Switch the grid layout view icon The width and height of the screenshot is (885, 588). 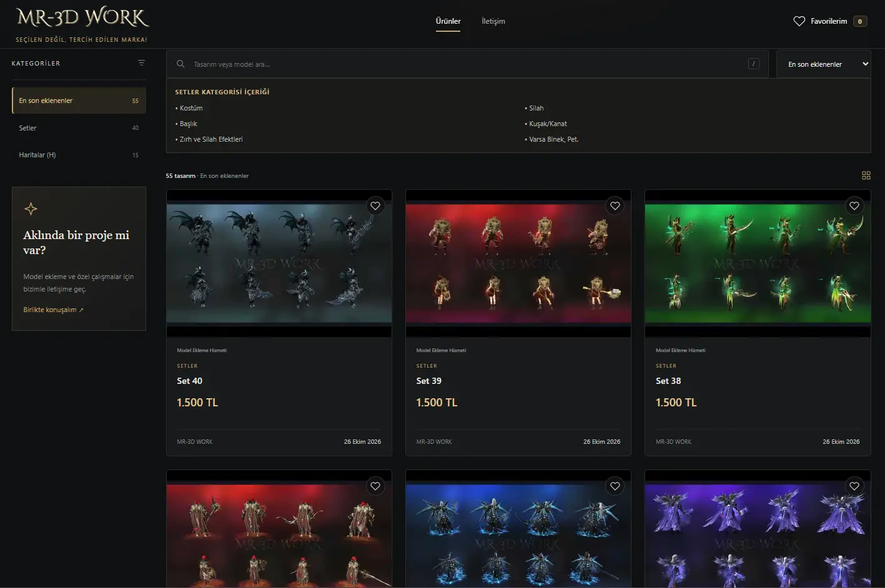click(866, 175)
